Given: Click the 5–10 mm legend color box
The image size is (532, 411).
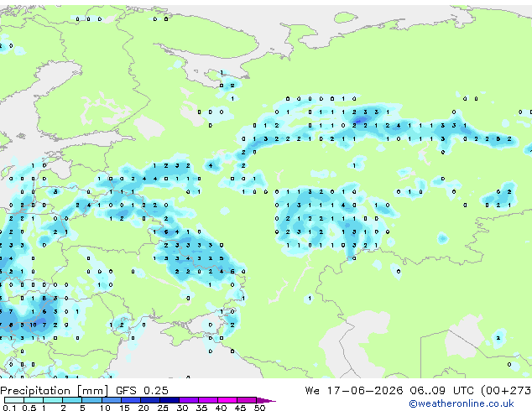Looking at the screenshot, I should pos(91,400).
